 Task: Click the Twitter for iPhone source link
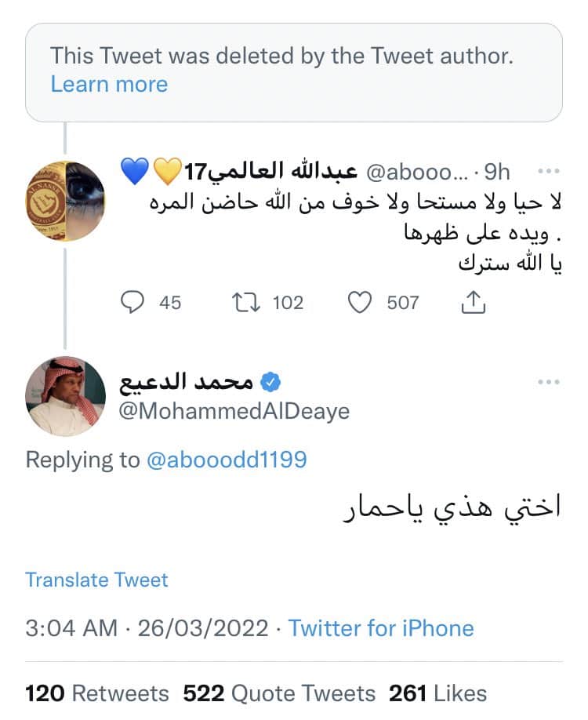pos(381,628)
